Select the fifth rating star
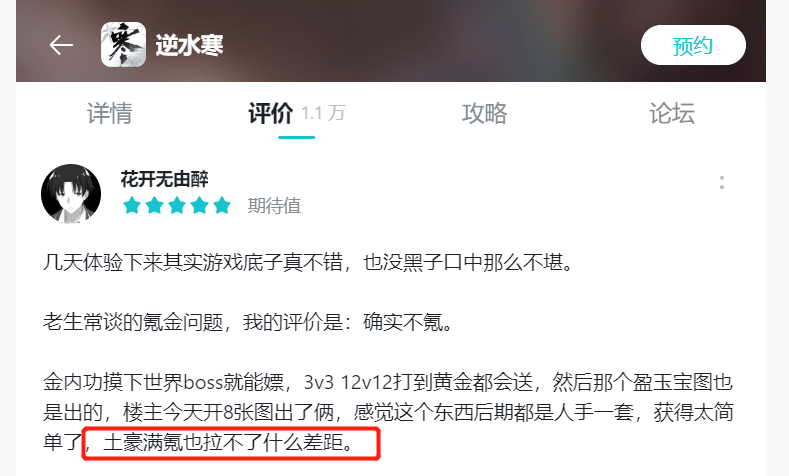 (x=222, y=205)
